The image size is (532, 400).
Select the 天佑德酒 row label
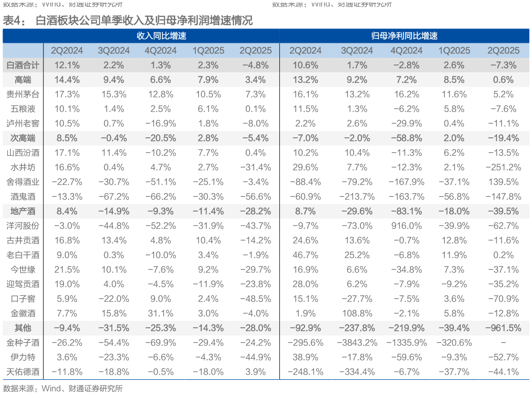(x=23, y=372)
